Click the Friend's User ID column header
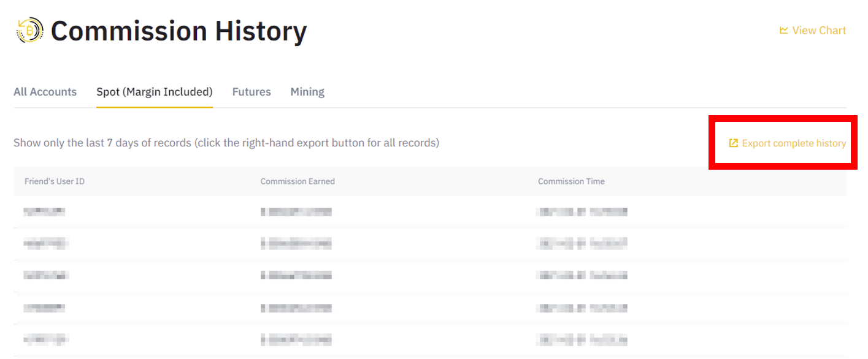 click(x=55, y=181)
